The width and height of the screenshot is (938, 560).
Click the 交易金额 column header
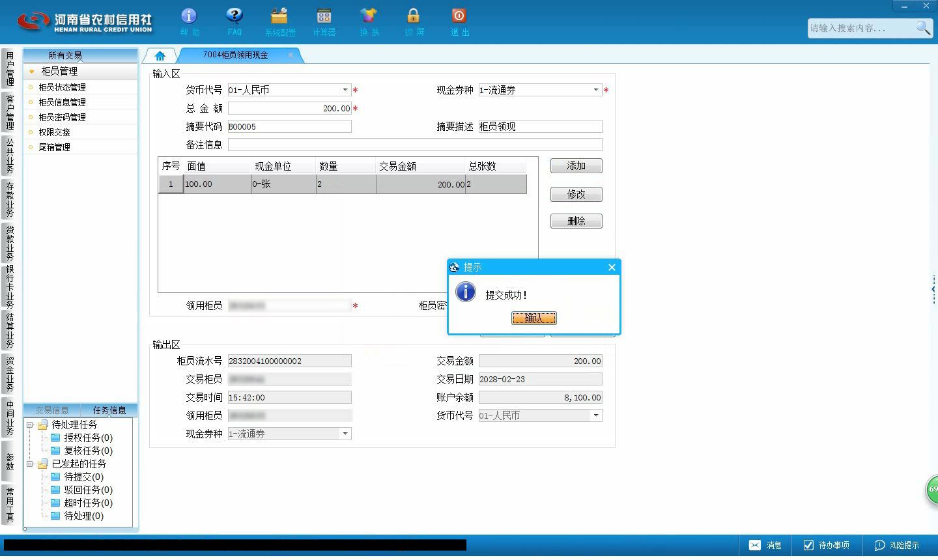(x=421, y=166)
